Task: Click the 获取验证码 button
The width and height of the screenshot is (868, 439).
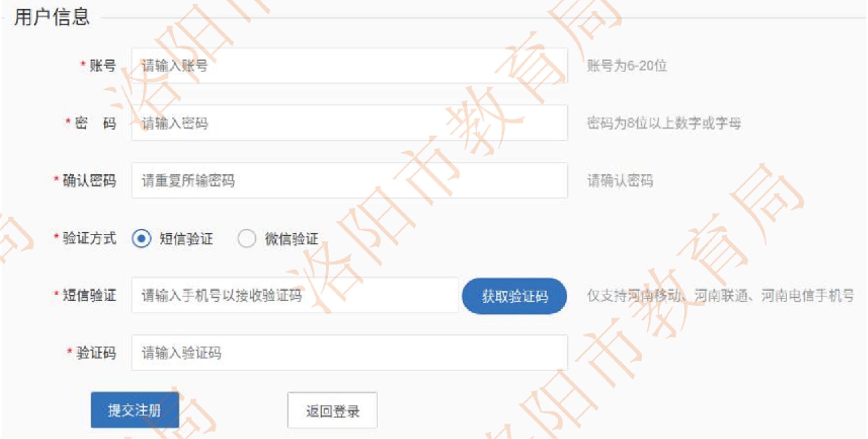Action: click(x=514, y=296)
